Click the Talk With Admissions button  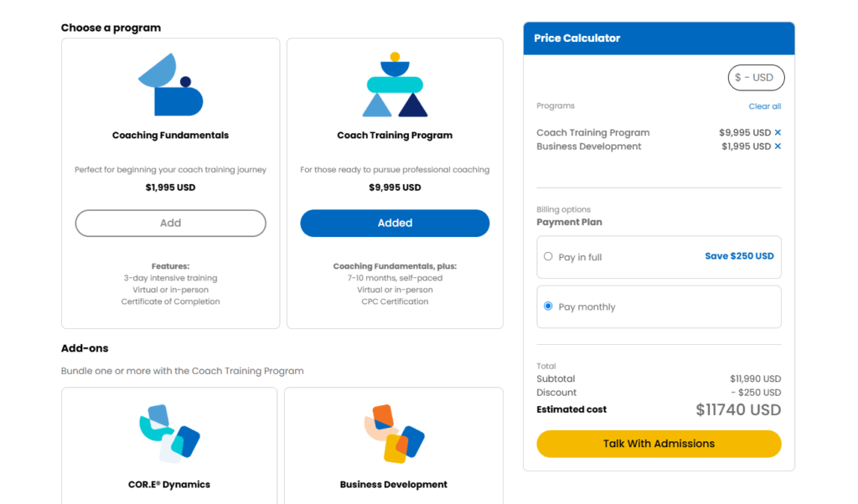[659, 444]
